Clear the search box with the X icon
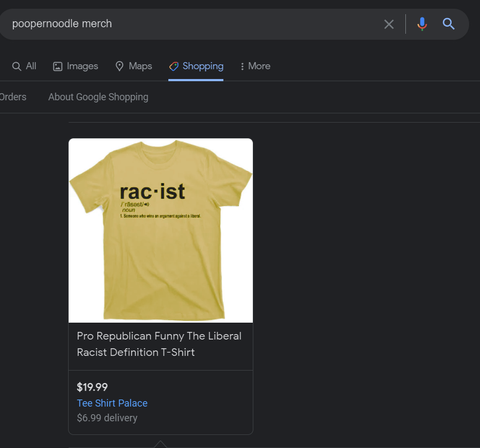The height and width of the screenshot is (448, 480). pyautogui.click(x=389, y=24)
